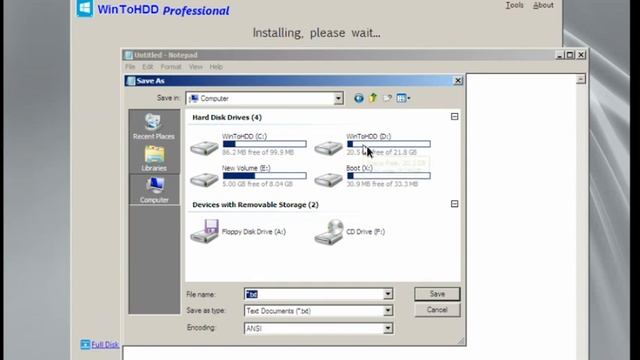This screenshot has height=360, width=640.
Task: Open the About menu in WinToHDD
Action: click(x=543, y=5)
